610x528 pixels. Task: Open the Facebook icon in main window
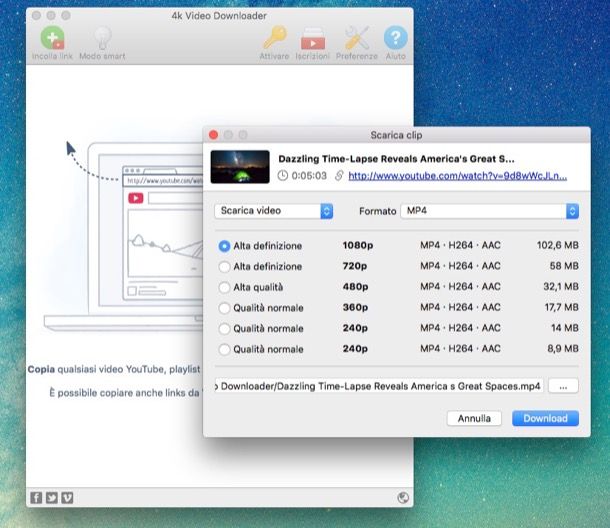pyautogui.click(x=36, y=497)
